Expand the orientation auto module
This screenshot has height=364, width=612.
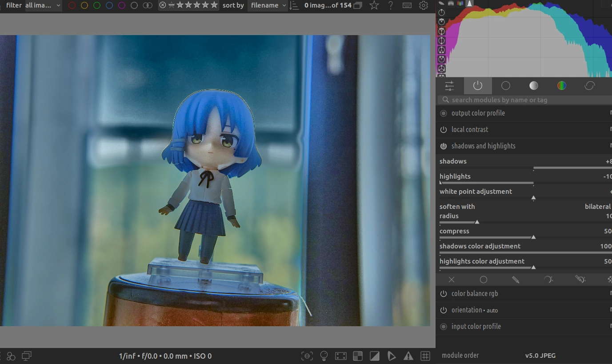(475, 310)
